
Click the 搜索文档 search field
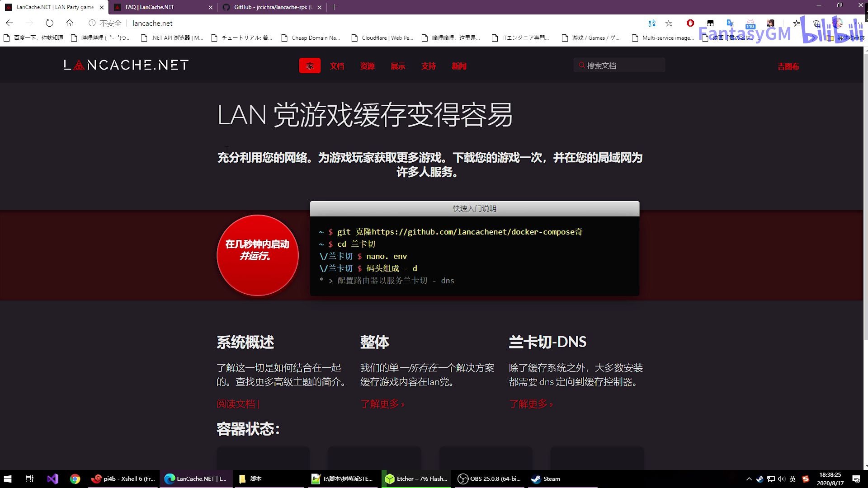click(619, 65)
